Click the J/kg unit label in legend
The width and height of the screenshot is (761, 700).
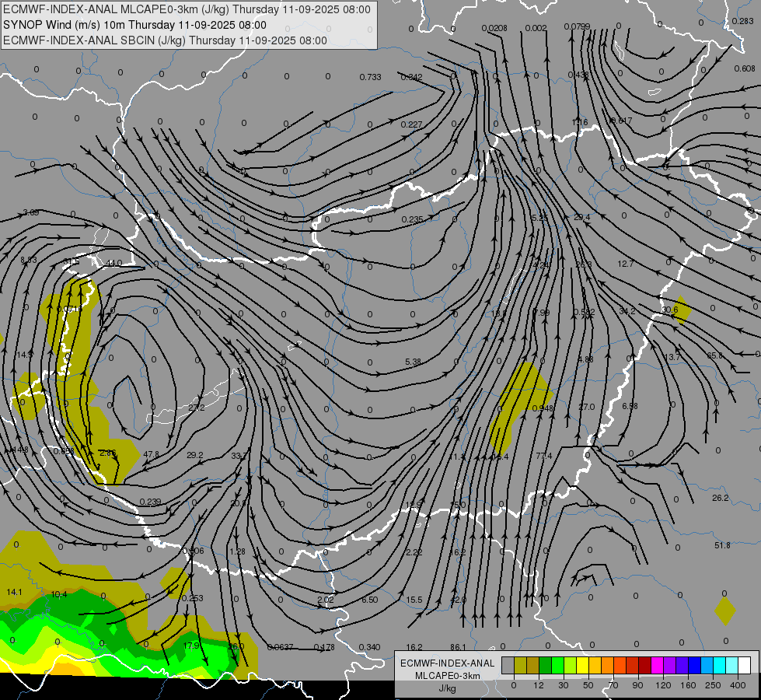point(448,688)
